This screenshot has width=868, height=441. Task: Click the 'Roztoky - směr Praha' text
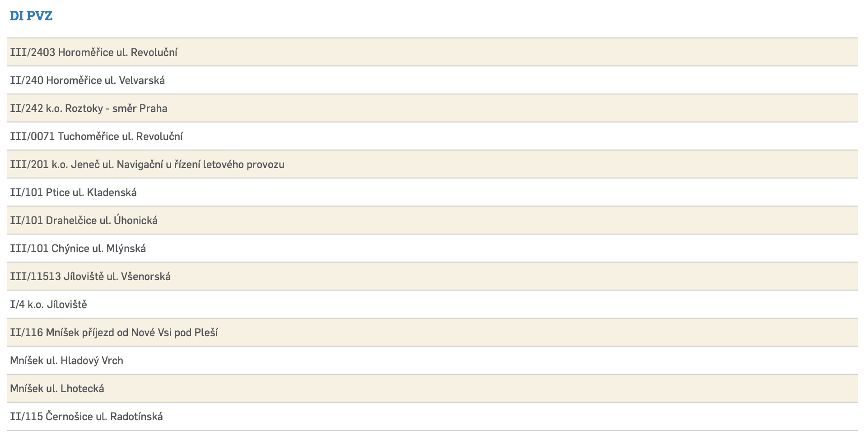116,108
